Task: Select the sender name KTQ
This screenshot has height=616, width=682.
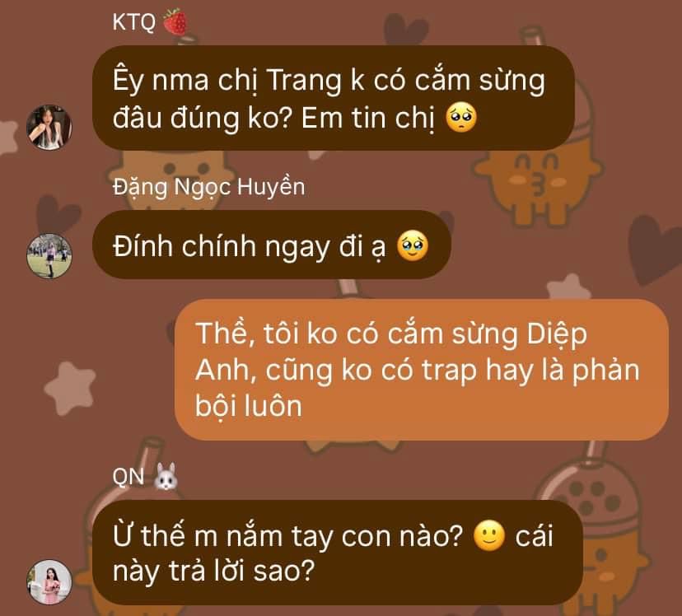Action: click(x=133, y=21)
